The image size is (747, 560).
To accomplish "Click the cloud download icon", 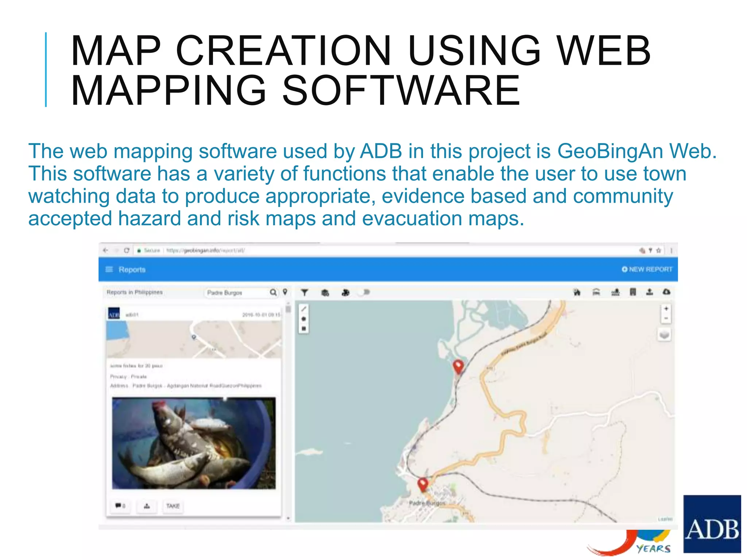I will coord(666,292).
